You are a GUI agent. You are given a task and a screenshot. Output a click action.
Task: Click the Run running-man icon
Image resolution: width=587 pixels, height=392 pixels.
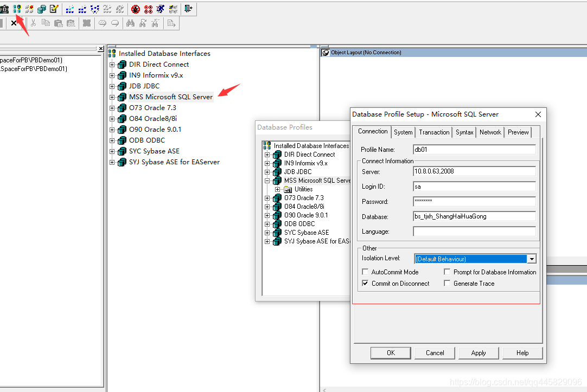[161, 9]
